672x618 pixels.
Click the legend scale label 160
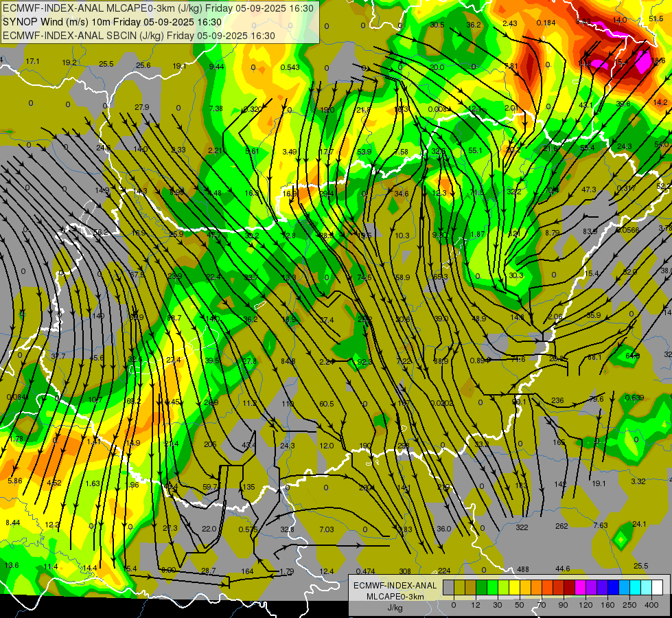(607, 605)
